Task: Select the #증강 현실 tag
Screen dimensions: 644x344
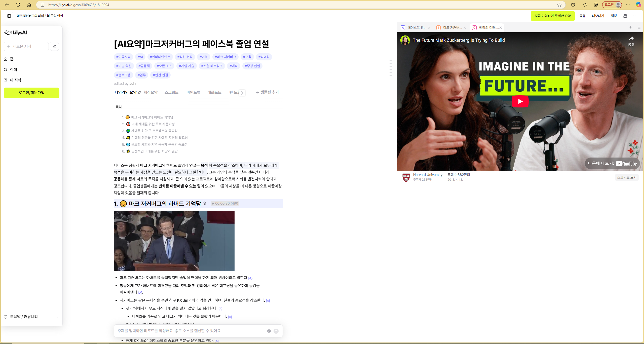Action: pyautogui.click(x=252, y=66)
